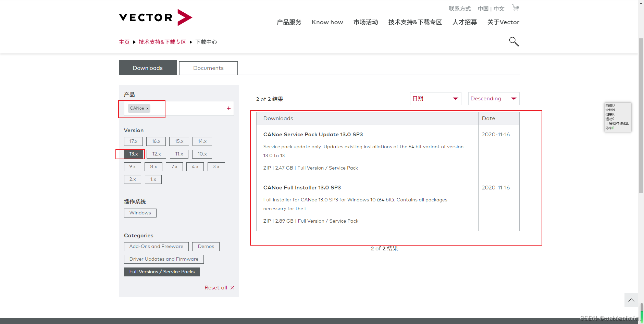The image size is (644, 324).
Task: Toggle version 8.x filter
Action: click(x=153, y=167)
